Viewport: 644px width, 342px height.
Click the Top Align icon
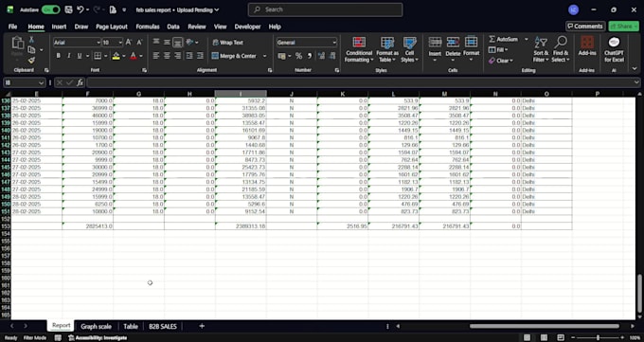pos(156,42)
